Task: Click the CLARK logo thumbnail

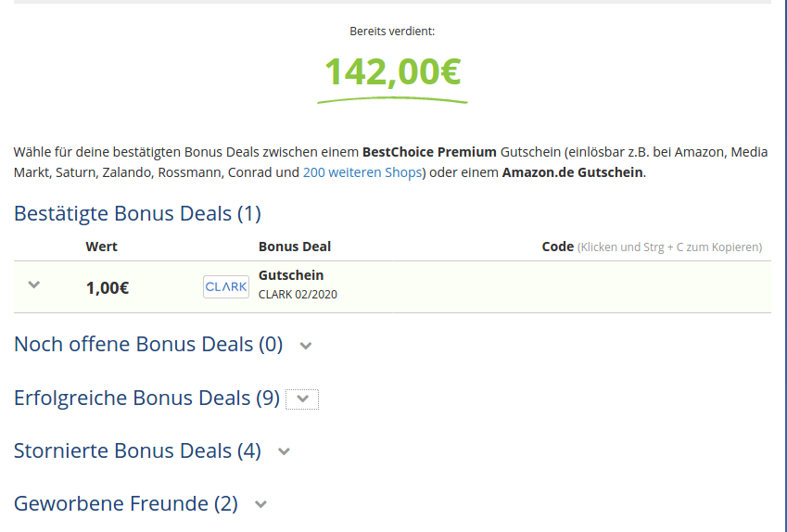Action: pos(226,286)
